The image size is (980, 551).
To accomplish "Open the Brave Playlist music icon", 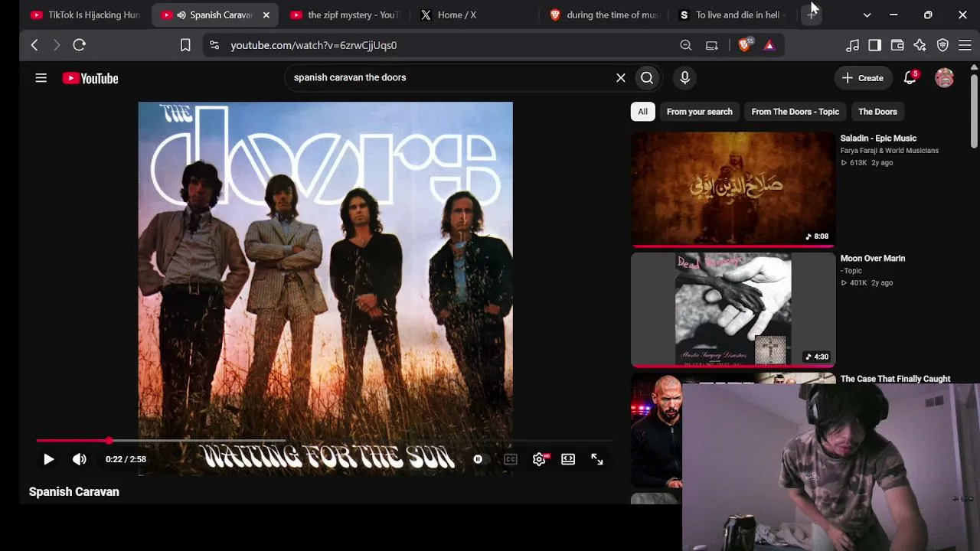I will (852, 45).
